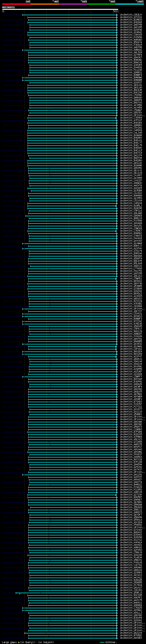
Task: Select hit label UniRef100_P11145
Action: pos(131,70)
